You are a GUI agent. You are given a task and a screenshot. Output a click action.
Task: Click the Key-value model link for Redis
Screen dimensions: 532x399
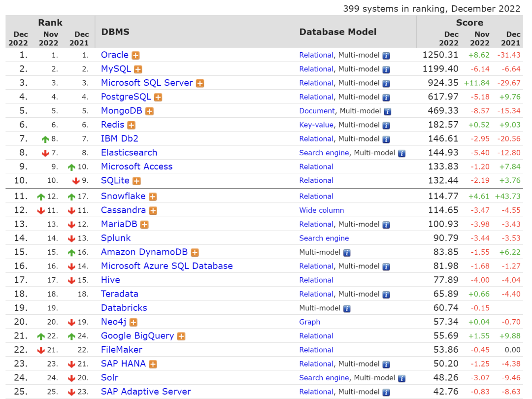pos(316,125)
